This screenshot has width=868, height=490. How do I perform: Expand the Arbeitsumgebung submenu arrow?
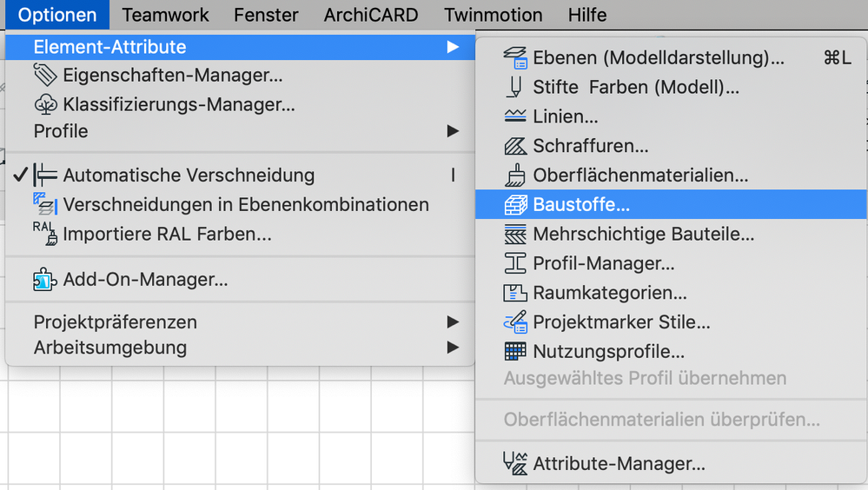[453, 348]
